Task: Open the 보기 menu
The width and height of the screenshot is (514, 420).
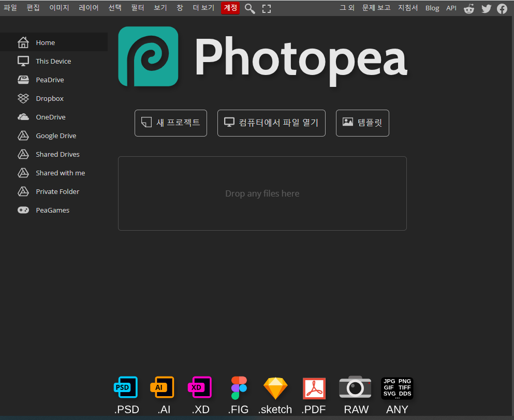Action: (160, 8)
